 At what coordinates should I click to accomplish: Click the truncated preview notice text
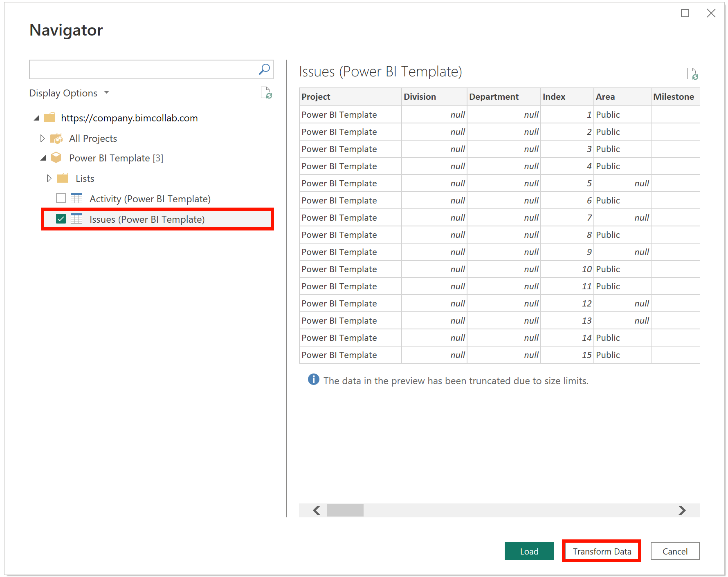click(x=456, y=381)
